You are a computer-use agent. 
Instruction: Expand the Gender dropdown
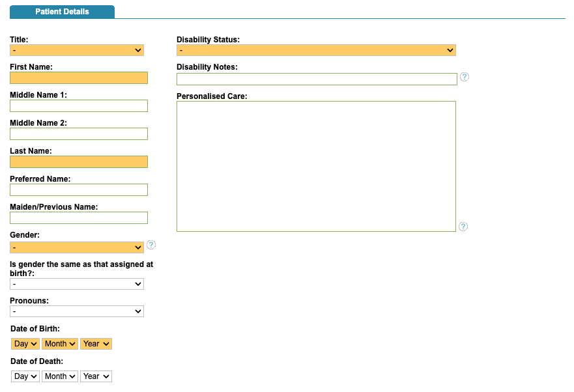tap(77, 247)
